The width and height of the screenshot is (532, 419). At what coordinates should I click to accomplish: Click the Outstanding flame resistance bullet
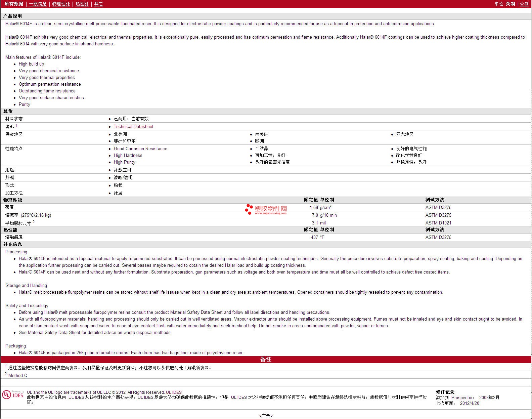click(47, 91)
